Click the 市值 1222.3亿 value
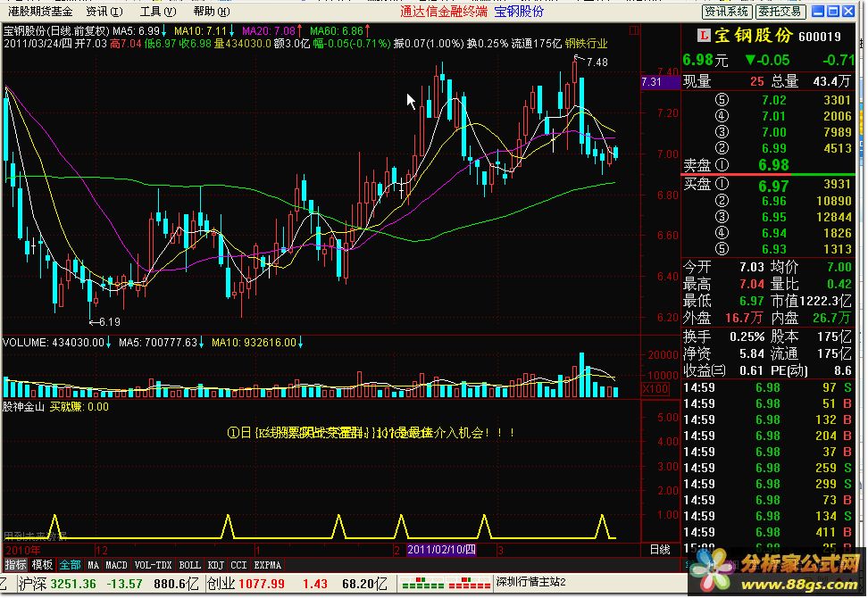Image resolution: width=868 pixels, height=598 pixels. click(825, 301)
